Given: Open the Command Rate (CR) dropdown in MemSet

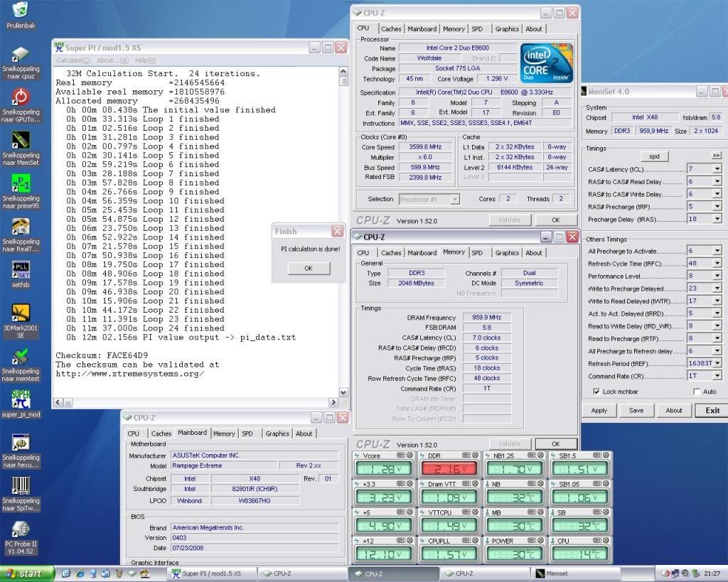Looking at the screenshot, I should click(x=717, y=376).
